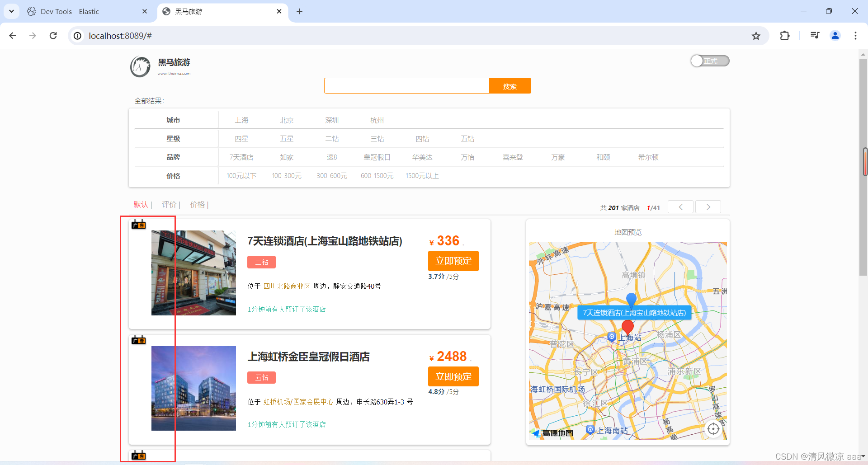
Task: View site information icon
Action: coord(78,36)
